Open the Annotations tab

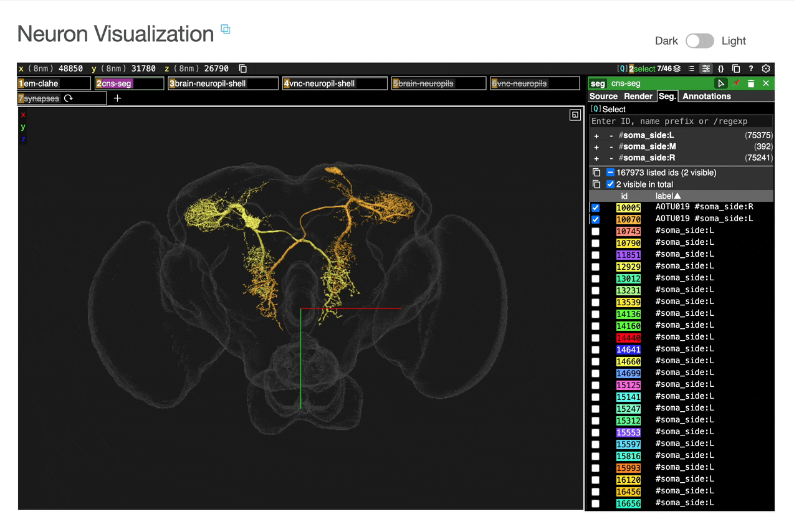tap(706, 96)
